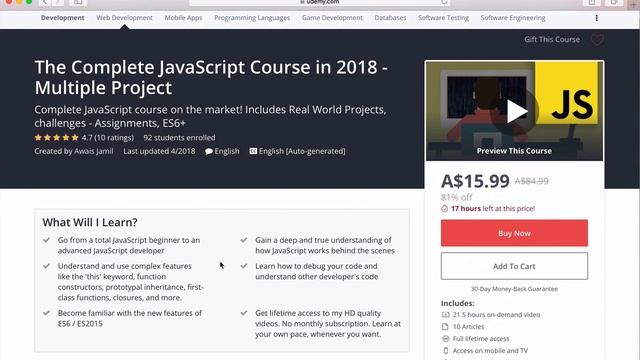Click 21.5 hours on-demand video text

(x=496, y=315)
